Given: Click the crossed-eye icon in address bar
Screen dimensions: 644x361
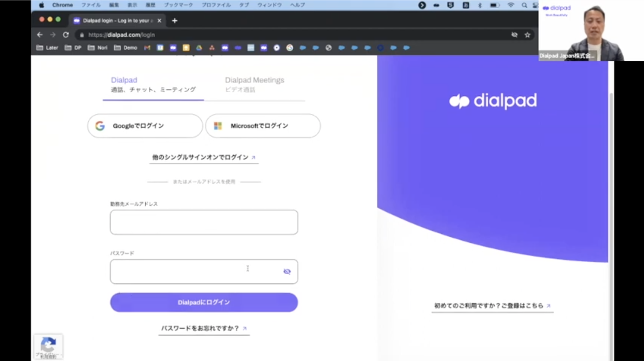Looking at the screenshot, I should click(x=514, y=35).
